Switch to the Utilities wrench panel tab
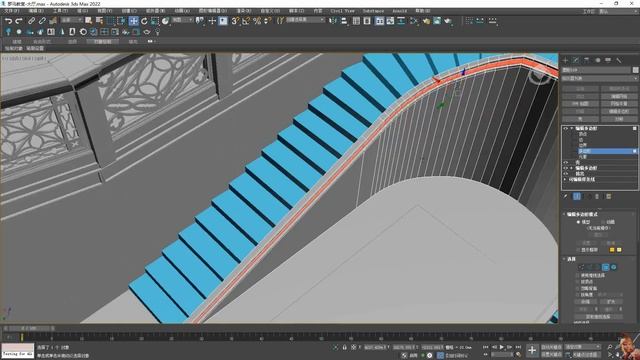640x360 pixels. coord(619,60)
